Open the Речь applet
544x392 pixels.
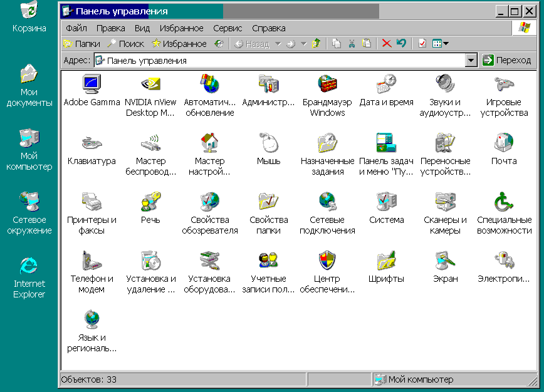click(x=150, y=209)
